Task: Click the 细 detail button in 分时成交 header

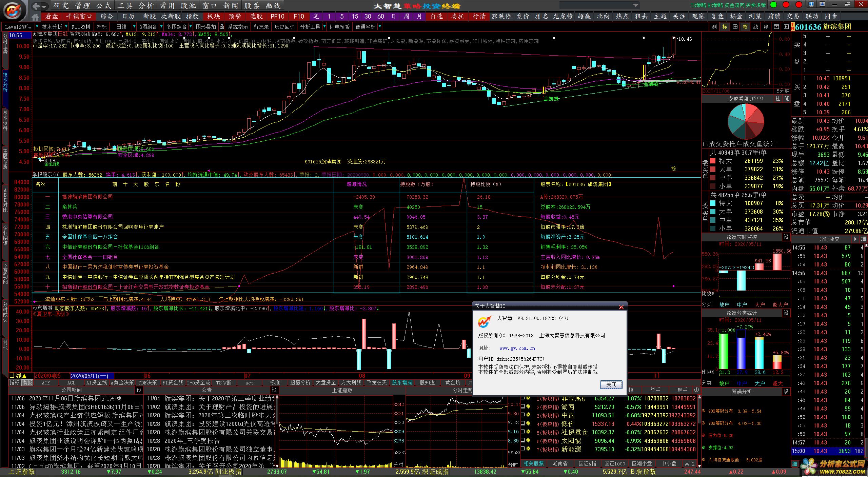Action: pos(863,239)
